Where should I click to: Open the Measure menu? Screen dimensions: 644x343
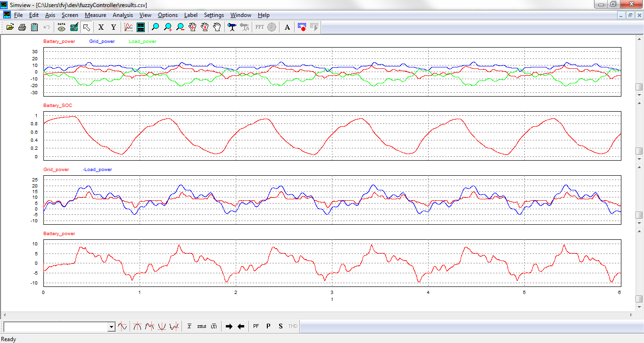(x=95, y=15)
